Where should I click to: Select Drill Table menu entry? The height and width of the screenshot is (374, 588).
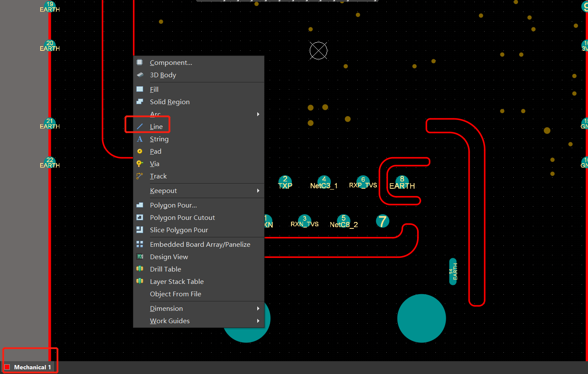(199, 269)
